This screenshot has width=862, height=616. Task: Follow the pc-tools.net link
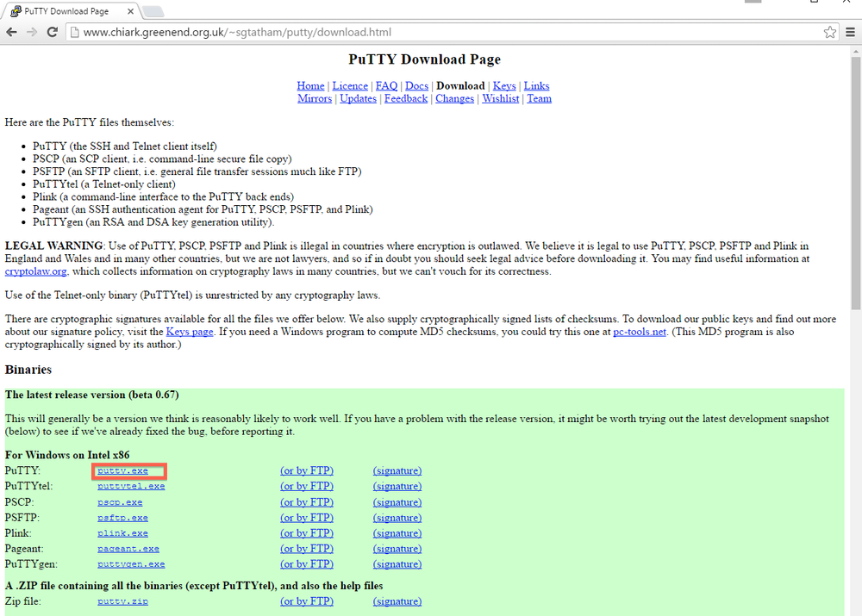(x=640, y=332)
